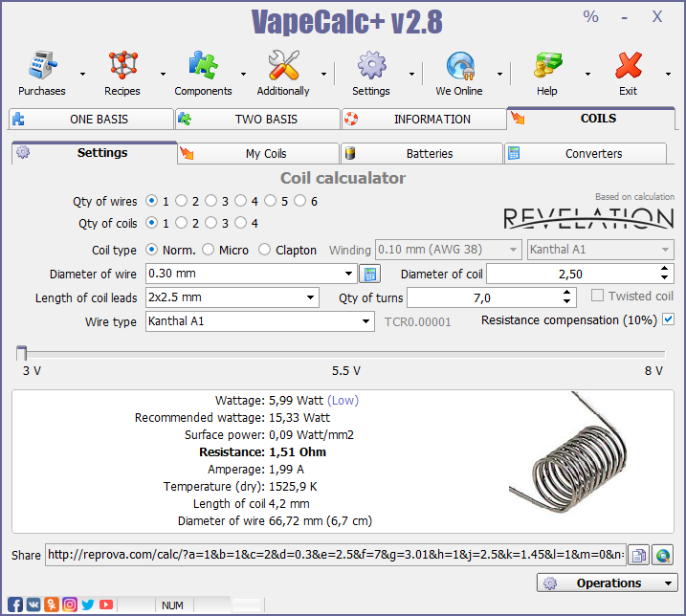686x616 pixels.
Task: Open the Help money icon
Action: (x=547, y=65)
